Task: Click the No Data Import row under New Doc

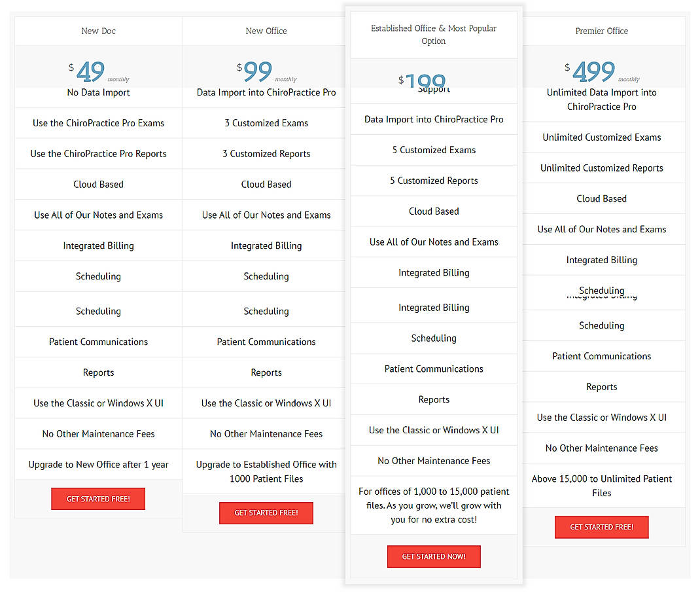Action: 98,92
